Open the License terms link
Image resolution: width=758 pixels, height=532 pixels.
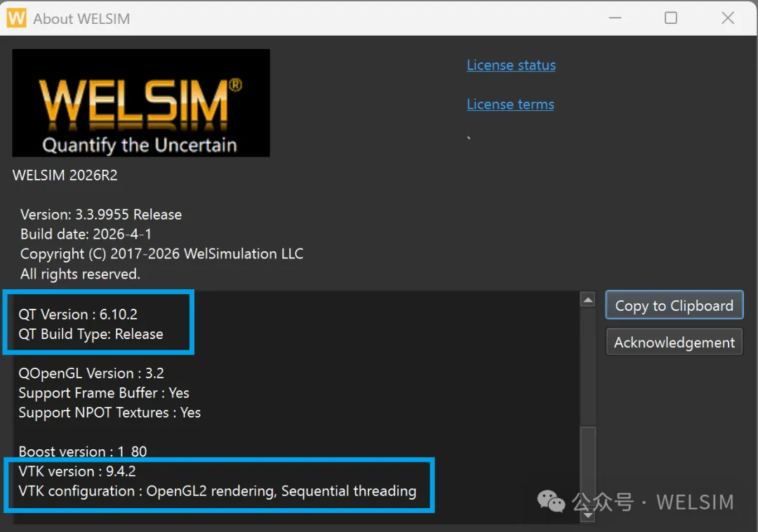[510, 104]
